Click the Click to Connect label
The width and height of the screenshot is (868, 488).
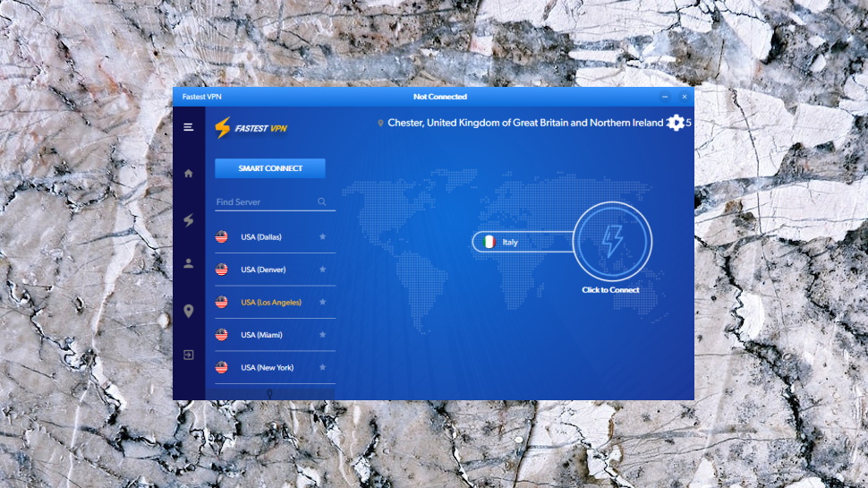click(610, 290)
